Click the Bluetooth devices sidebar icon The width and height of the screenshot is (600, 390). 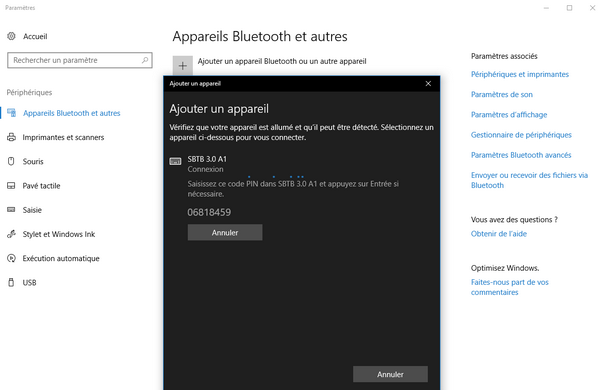point(11,113)
